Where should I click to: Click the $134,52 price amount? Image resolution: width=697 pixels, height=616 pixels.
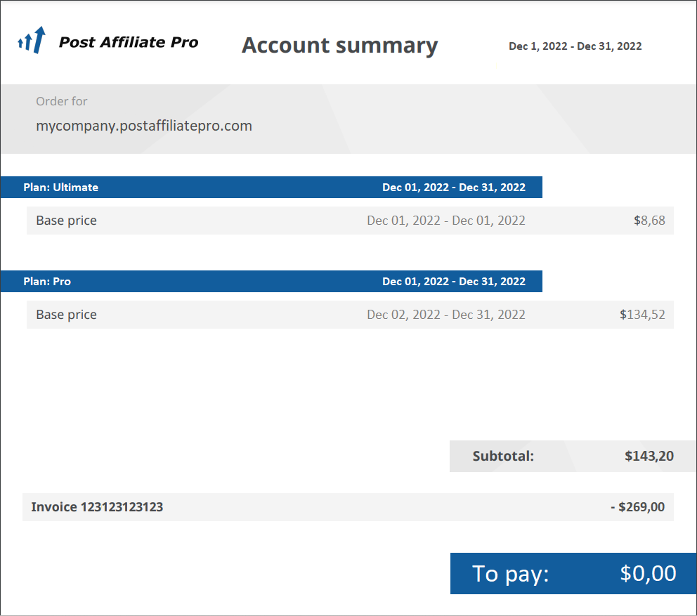point(642,315)
